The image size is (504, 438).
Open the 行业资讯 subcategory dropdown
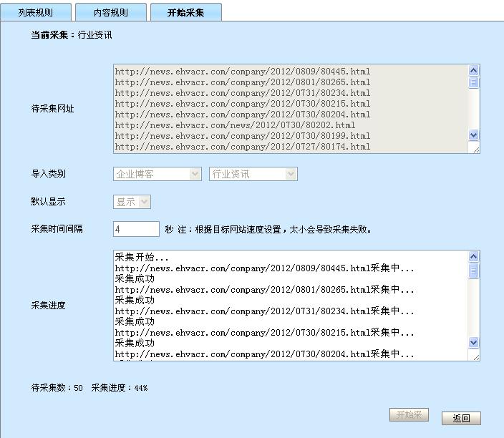253,174
